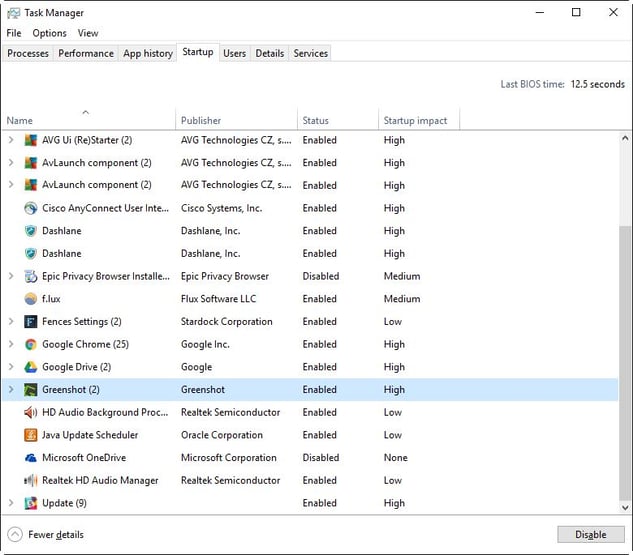This screenshot has width=633, height=555.
Task: Sort by the Status column header
Action: (x=338, y=120)
